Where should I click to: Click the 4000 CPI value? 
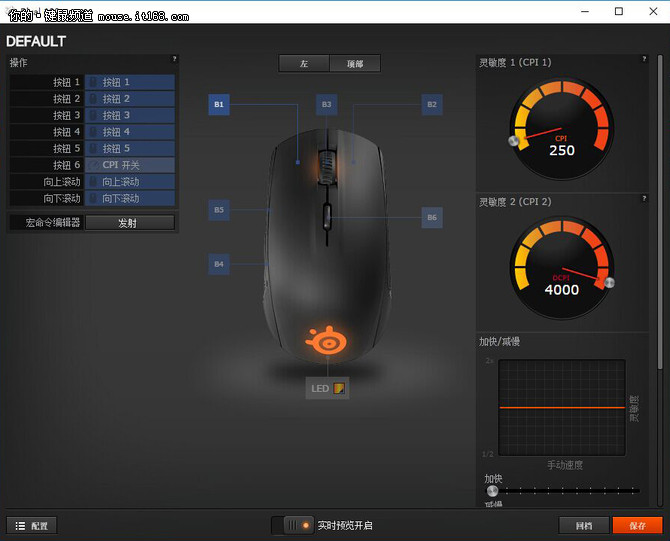[x=562, y=290]
